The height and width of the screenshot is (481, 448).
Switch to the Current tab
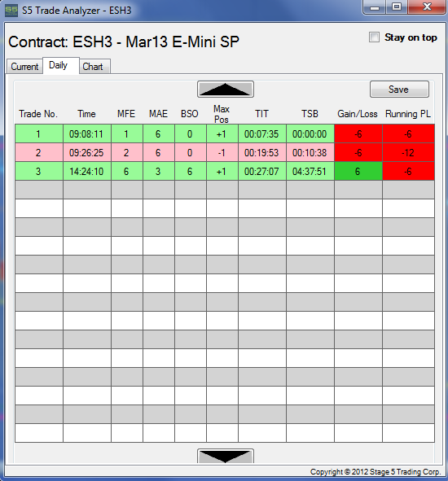(x=24, y=66)
